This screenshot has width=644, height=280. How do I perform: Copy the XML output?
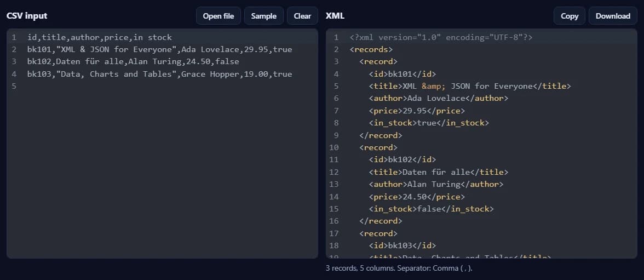(x=570, y=16)
